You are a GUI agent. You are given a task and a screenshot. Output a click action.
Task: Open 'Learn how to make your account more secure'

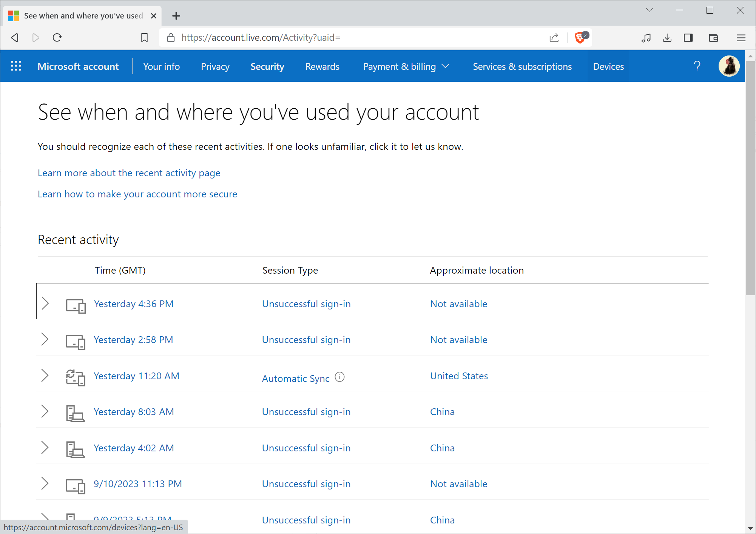[137, 194]
